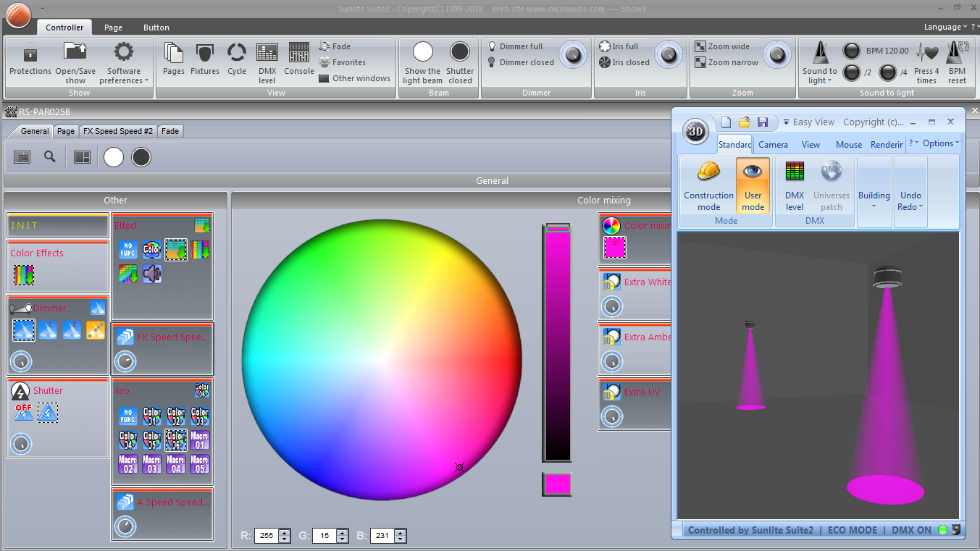This screenshot has height=551, width=980.
Task: Click the BPM reset metronome icon
Action: click(958, 53)
